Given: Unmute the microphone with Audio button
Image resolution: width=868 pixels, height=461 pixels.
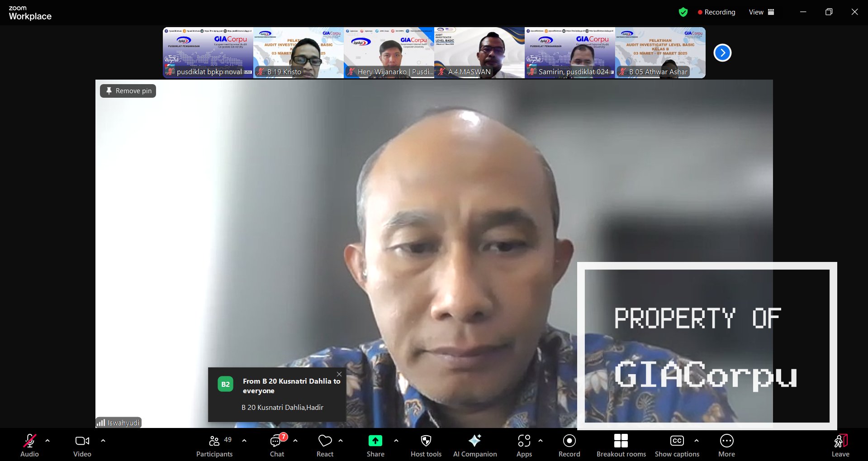Looking at the screenshot, I should click(29, 446).
